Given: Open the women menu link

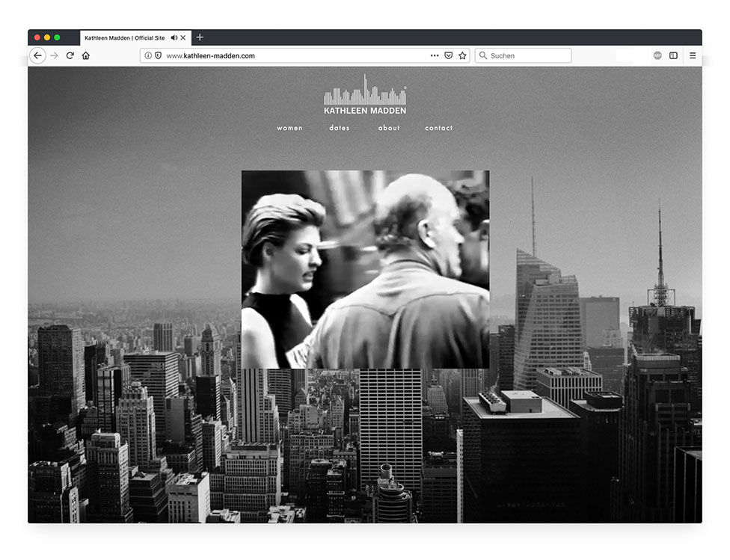Looking at the screenshot, I should pos(289,128).
